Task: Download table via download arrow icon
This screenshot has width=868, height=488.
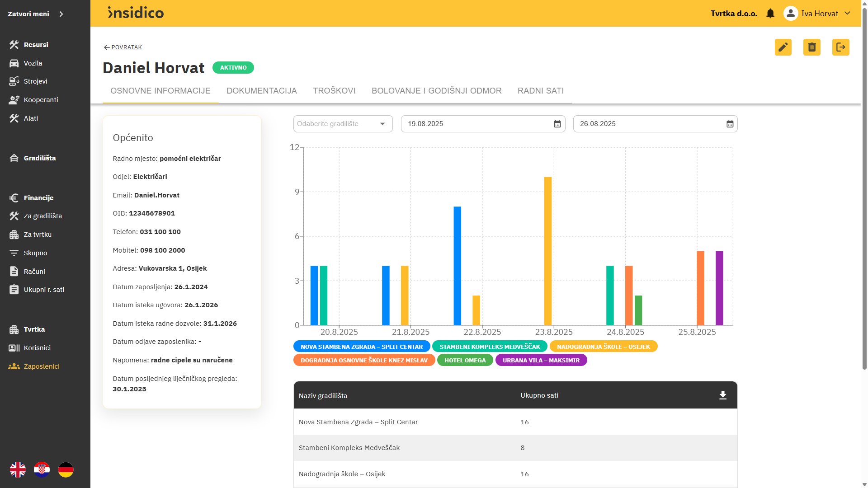Action: click(x=723, y=395)
